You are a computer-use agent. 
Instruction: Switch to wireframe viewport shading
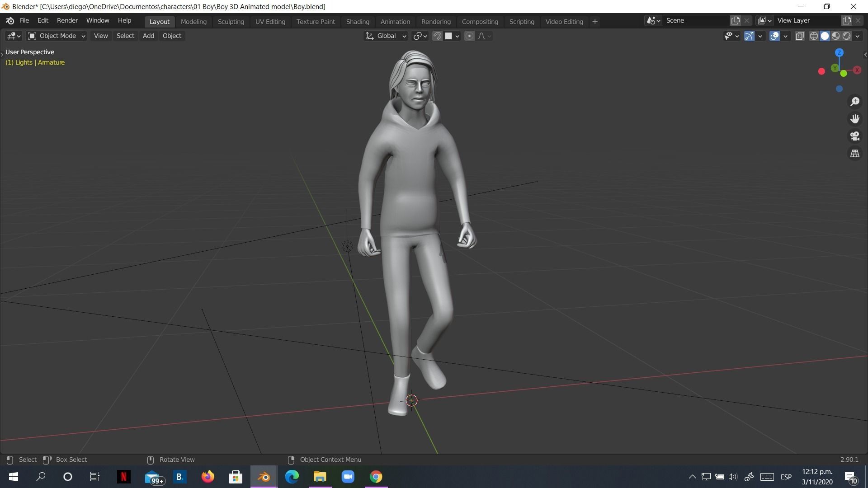coord(814,36)
